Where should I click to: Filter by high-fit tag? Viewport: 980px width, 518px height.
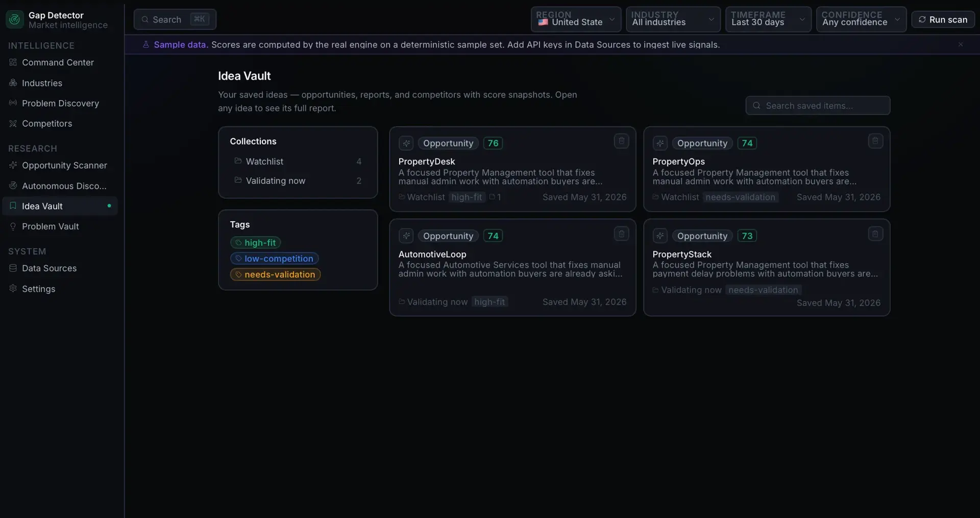point(255,243)
